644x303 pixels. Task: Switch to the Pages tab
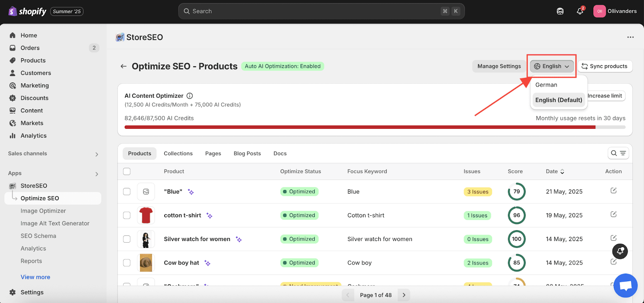tap(213, 153)
